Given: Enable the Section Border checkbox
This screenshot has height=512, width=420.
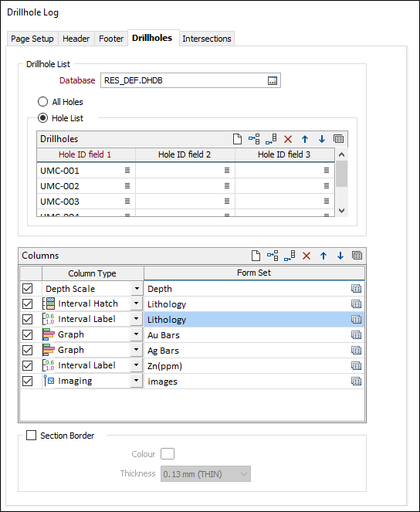Looking at the screenshot, I should (32, 436).
